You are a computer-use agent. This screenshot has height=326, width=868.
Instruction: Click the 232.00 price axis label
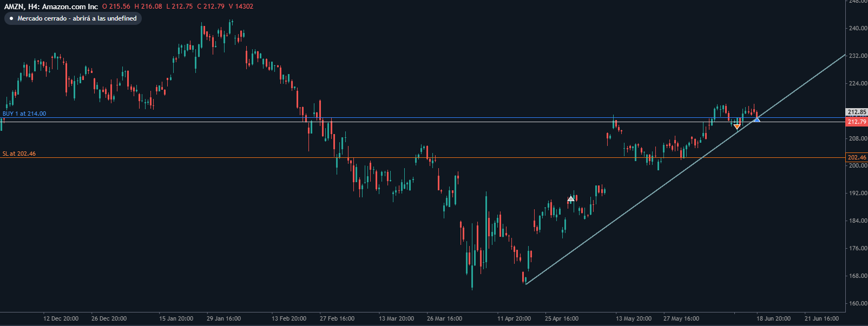[x=858, y=56]
